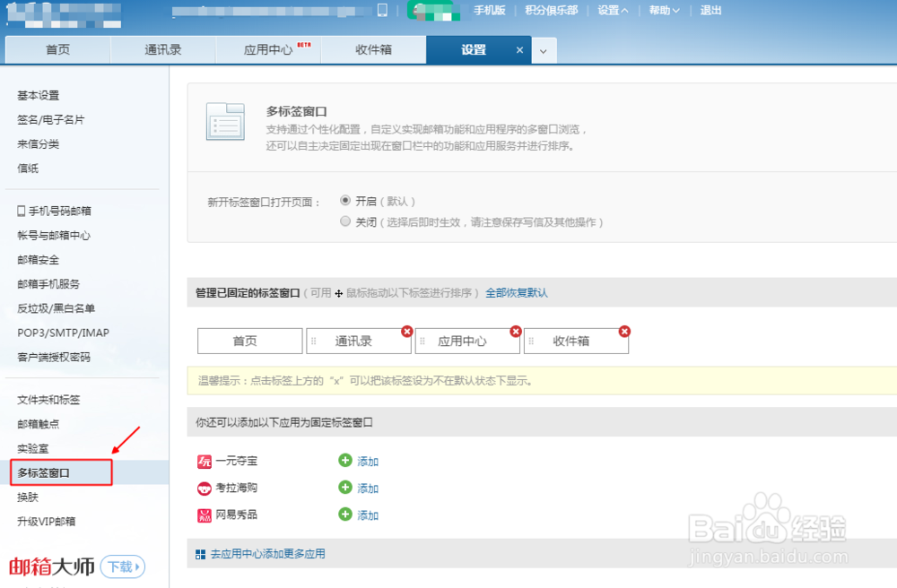Click the green plus icon beside 考拉海购
The image size is (897, 588).
pyautogui.click(x=345, y=489)
